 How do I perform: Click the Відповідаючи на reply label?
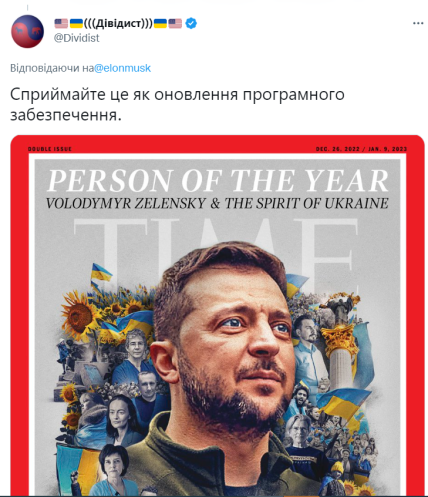52,68
